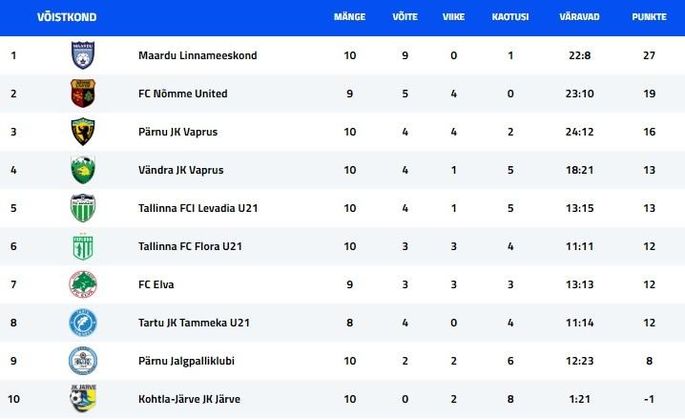Sort table by PUNKTE column header
This screenshot has width=685, height=419.
(x=649, y=17)
